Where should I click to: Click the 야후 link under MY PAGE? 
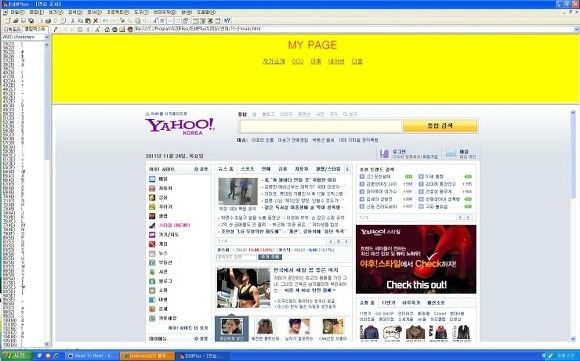tap(316, 61)
